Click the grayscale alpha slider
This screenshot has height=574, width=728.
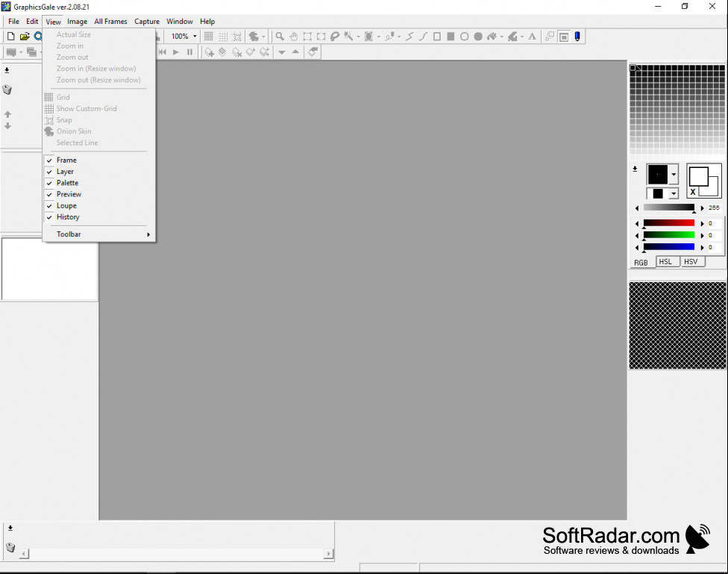coord(668,208)
